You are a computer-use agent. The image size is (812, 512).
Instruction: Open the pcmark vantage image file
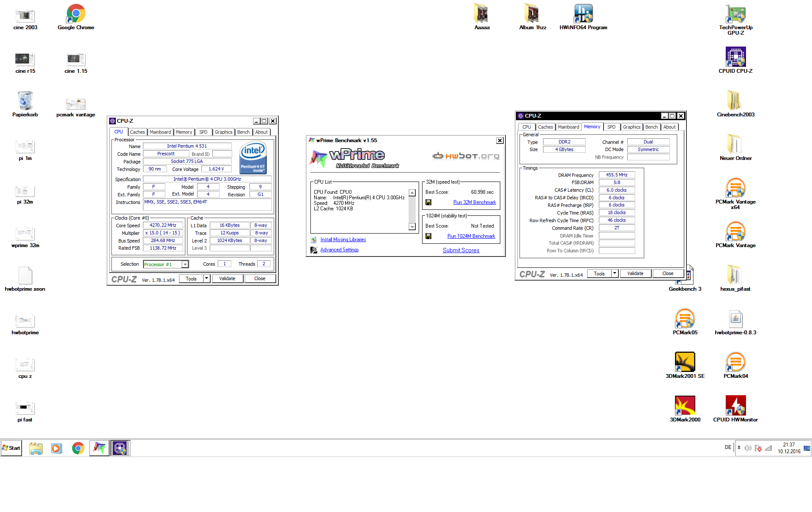[76, 107]
